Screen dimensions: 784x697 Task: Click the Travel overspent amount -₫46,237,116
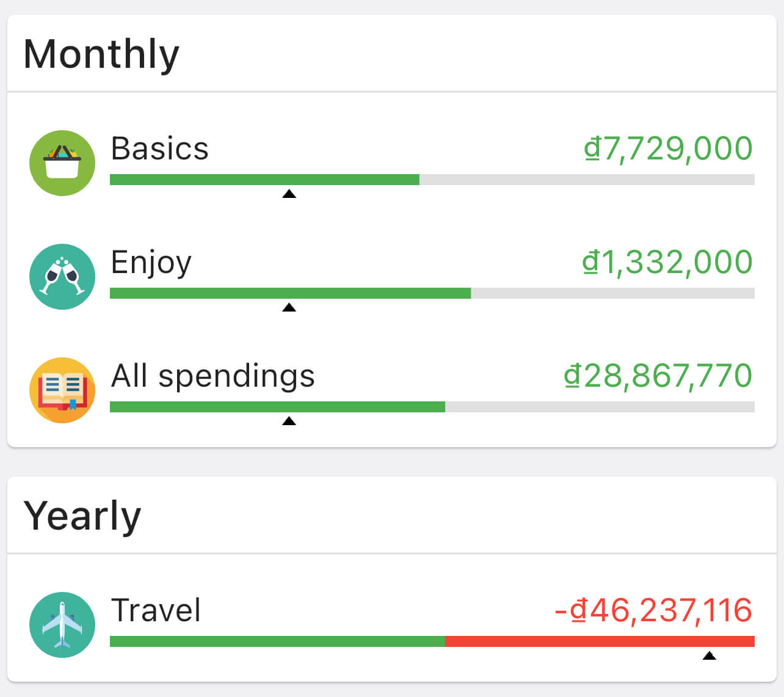coord(653,610)
